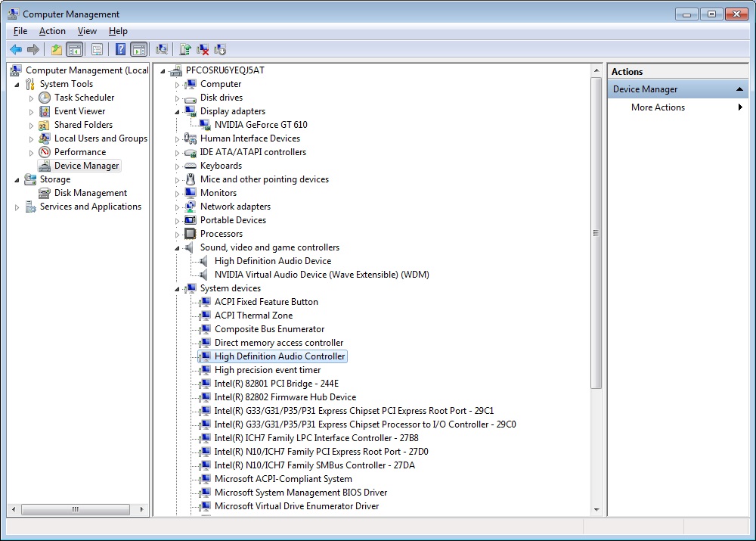Screen dimensions: 756x541
Task: Click the device list scroll up arrow
Action: (x=596, y=70)
